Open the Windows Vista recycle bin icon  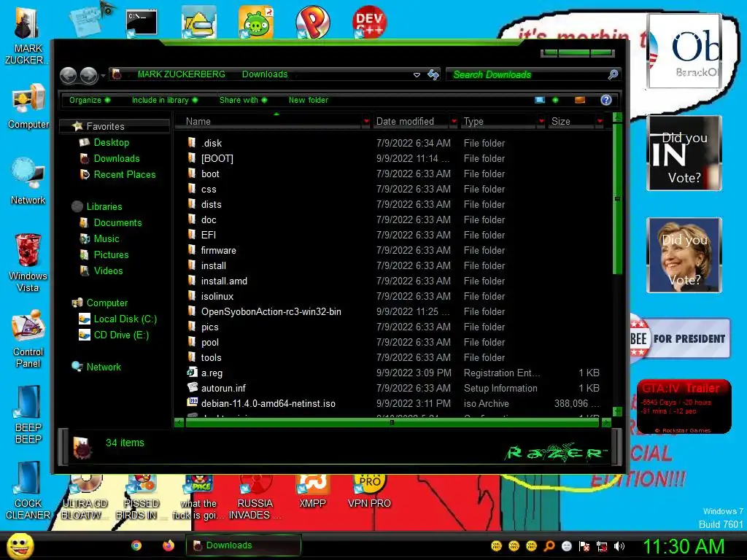pyautogui.click(x=28, y=262)
